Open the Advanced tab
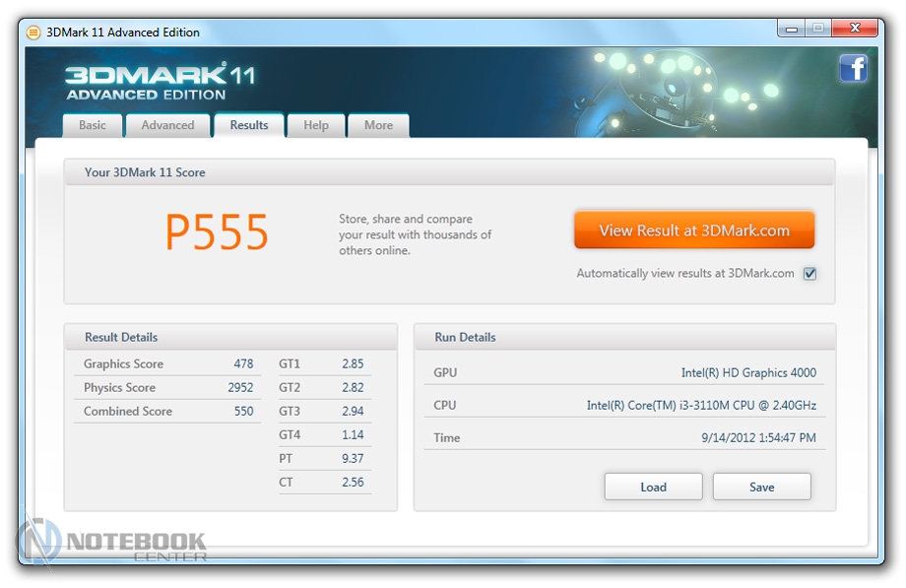906x588 pixels. (x=167, y=125)
